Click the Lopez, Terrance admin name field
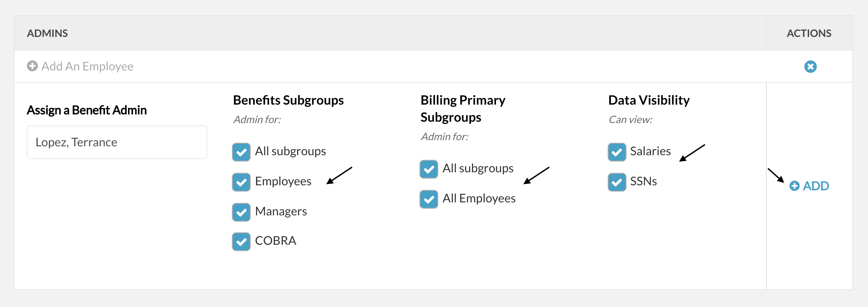 117,142
